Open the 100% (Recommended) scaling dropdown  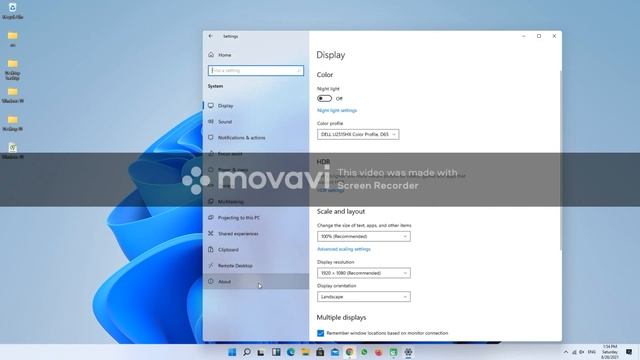click(364, 236)
